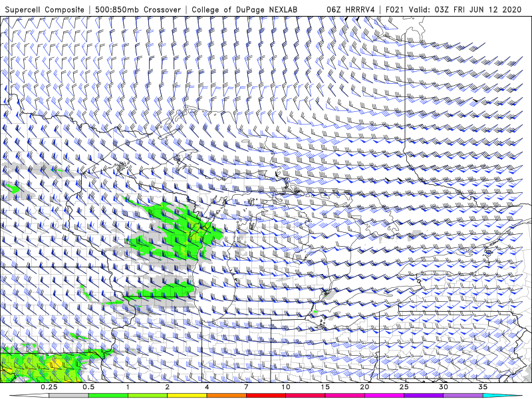Click the "Valid: 03Z FRI JUN 12 2020" text
This screenshot has width=532, height=399.
pos(465,9)
